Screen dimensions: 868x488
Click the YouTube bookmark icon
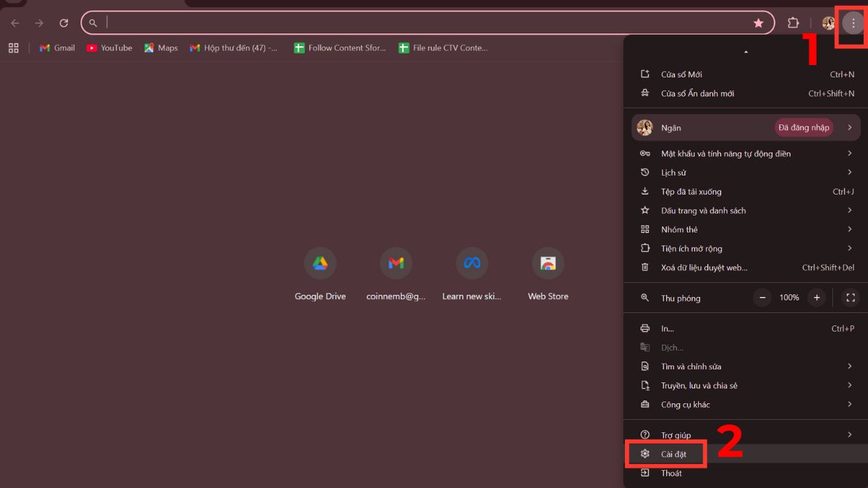click(91, 48)
